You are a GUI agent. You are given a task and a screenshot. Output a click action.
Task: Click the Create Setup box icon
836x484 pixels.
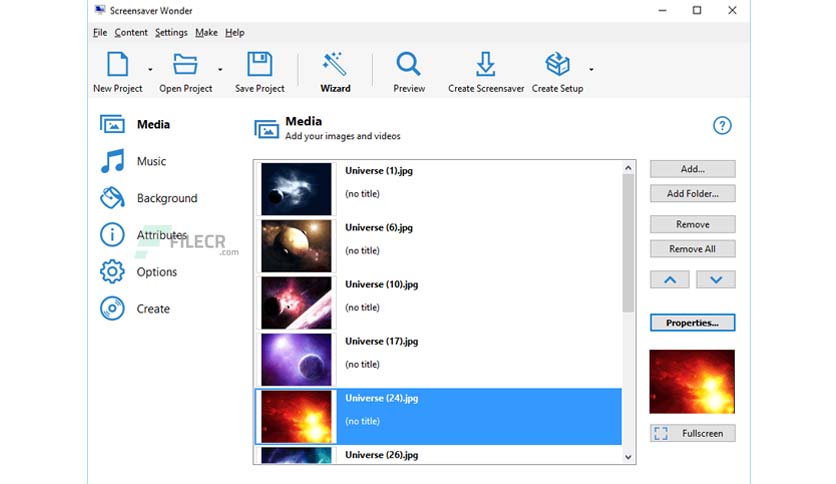[557, 64]
